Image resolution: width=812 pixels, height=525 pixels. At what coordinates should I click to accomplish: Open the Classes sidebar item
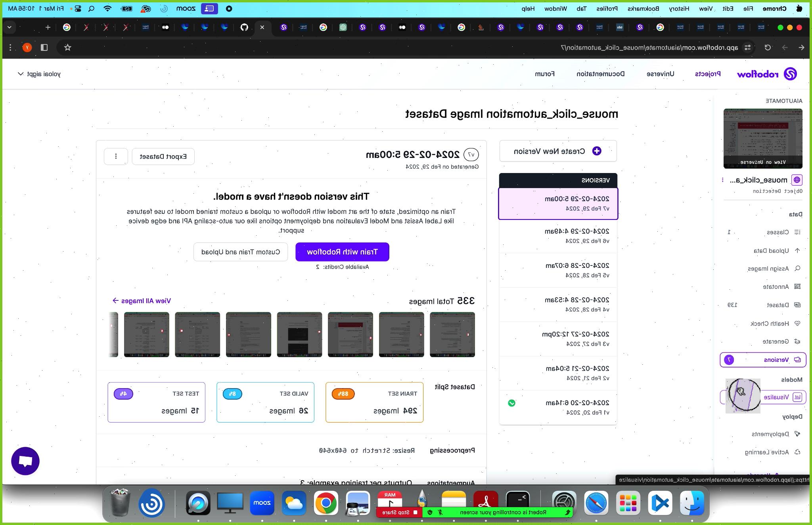pos(763,232)
